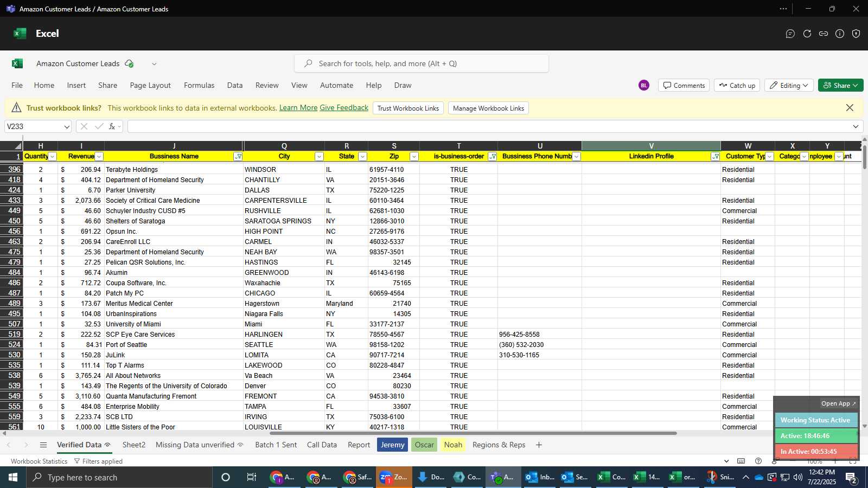Click the vertical scrollbar thumb at the top
Screen dimensions: 868x488
(x=865, y=157)
